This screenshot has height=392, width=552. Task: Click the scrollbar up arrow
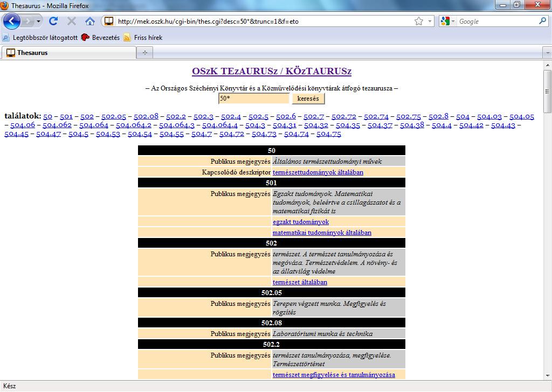tap(547, 65)
